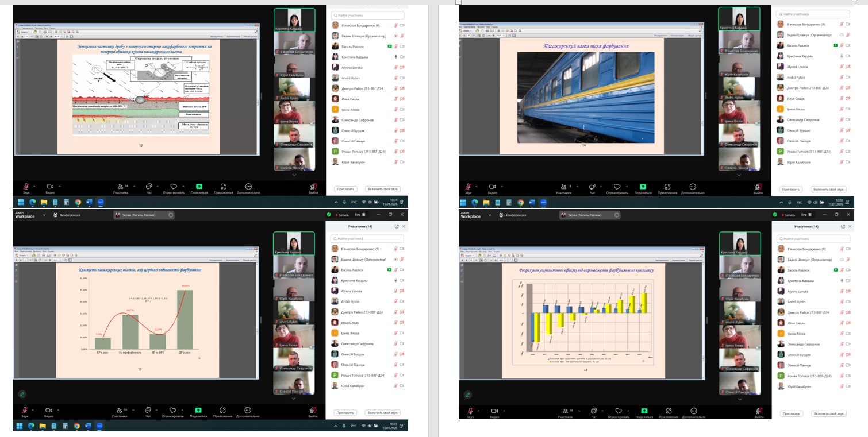Select Экран (Василь Равлюк) tab above slide 18
Image resolution: width=868 pixels, height=437 pixels.
[x=587, y=215]
